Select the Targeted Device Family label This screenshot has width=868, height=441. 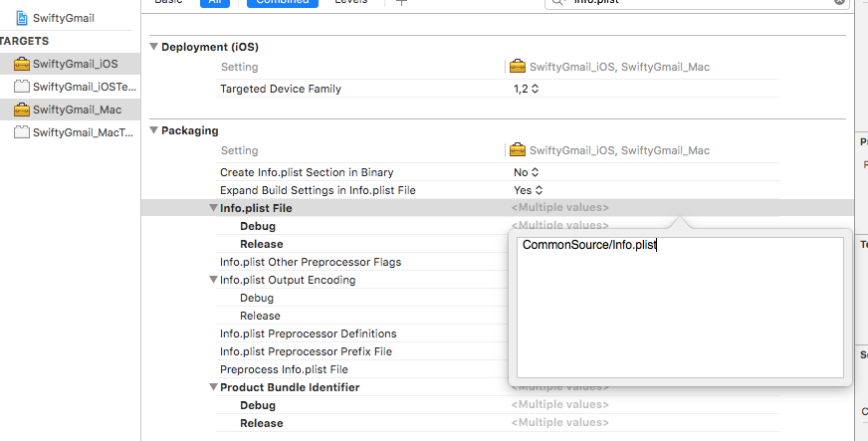pyautogui.click(x=281, y=89)
